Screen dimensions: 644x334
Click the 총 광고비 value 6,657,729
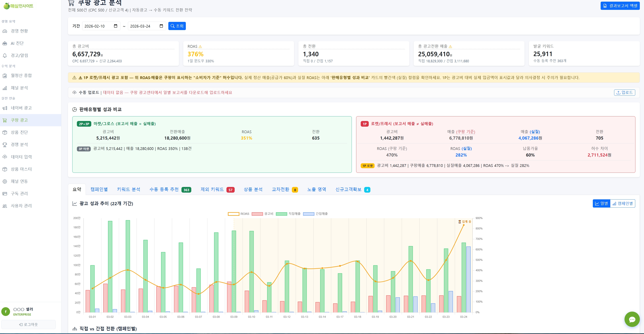coord(86,54)
